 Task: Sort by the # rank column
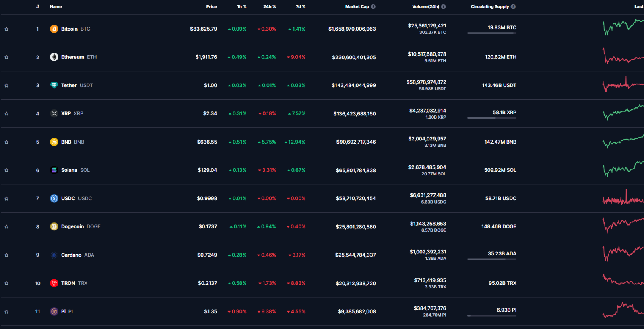37,7
